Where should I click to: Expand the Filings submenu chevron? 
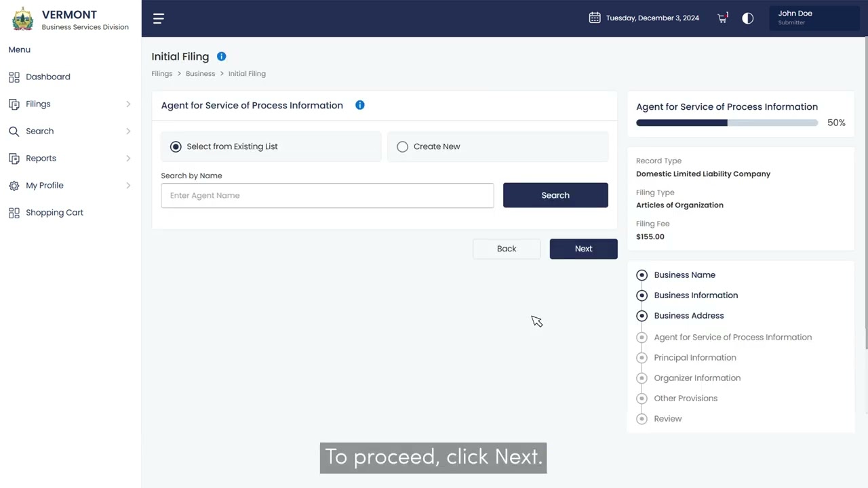(128, 104)
